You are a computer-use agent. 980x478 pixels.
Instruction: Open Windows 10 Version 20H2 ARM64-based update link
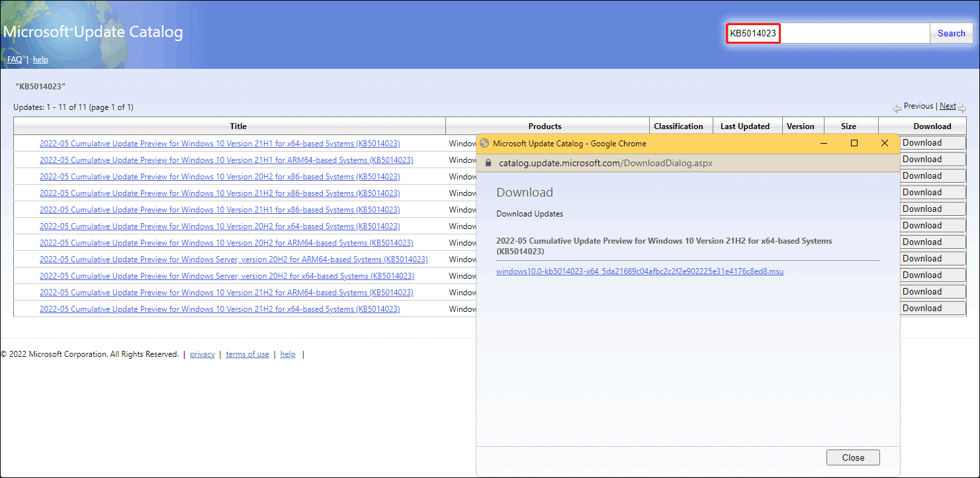226,243
